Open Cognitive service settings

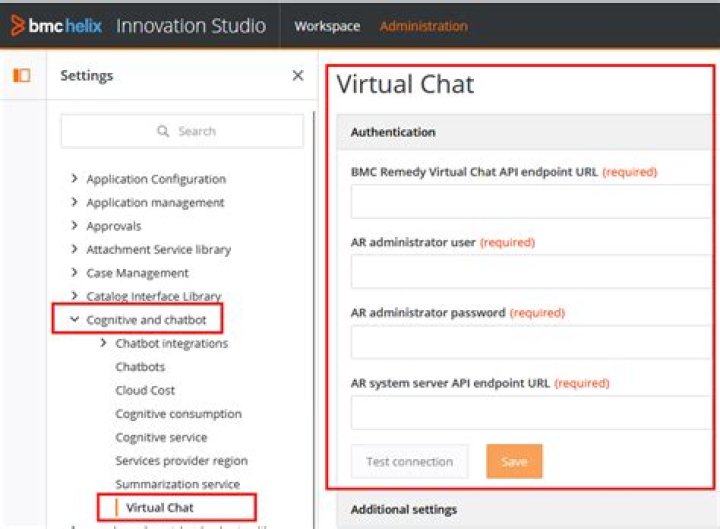click(x=161, y=437)
